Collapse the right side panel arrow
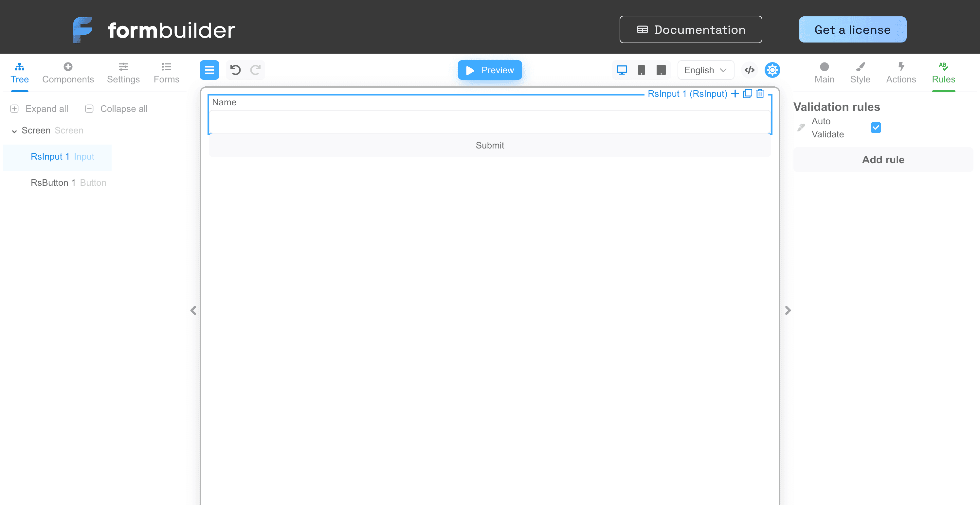980x505 pixels. click(x=788, y=310)
